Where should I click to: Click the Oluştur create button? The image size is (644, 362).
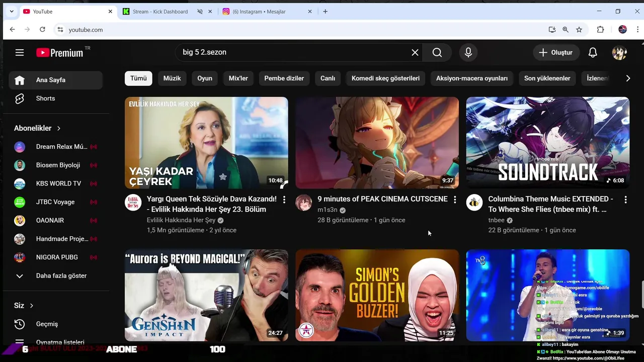point(555,52)
